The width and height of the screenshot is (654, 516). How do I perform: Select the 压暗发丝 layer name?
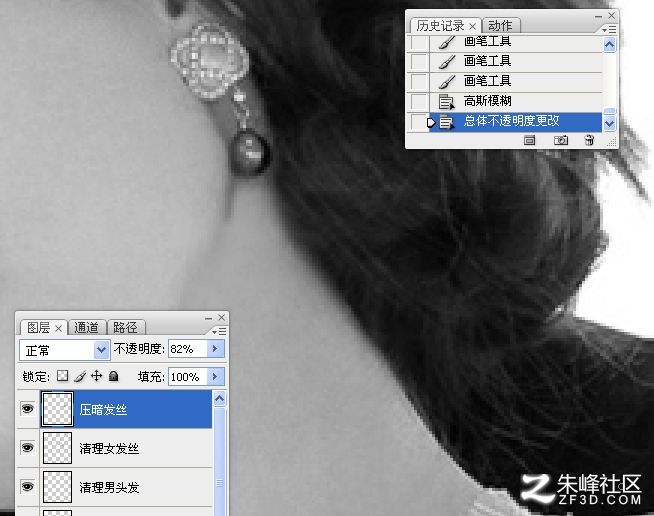click(x=103, y=409)
